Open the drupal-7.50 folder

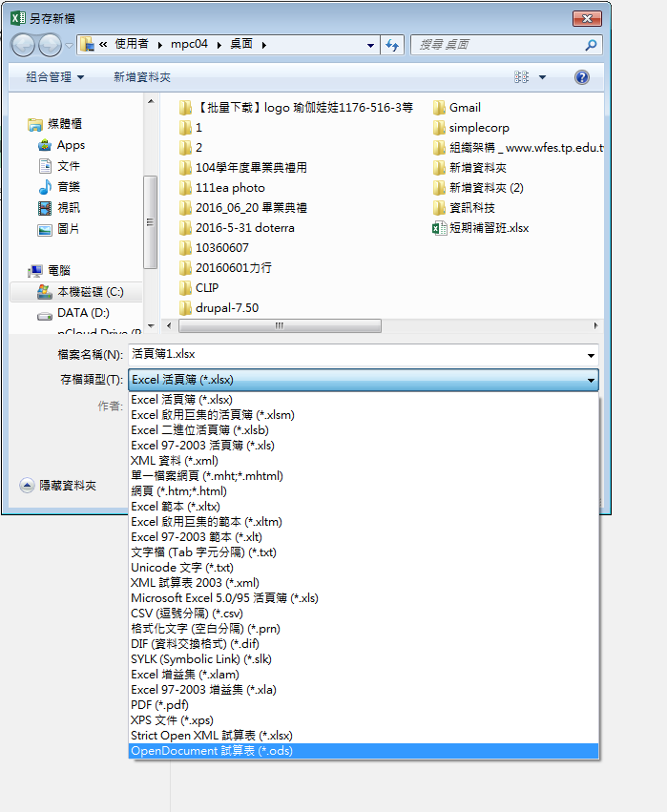(x=219, y=307)
